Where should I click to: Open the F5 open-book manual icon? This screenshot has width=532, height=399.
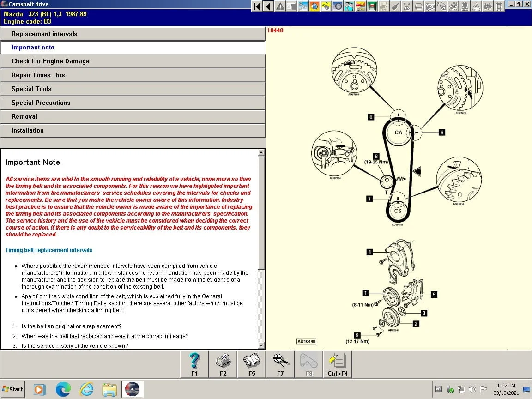tap(252, 363)
